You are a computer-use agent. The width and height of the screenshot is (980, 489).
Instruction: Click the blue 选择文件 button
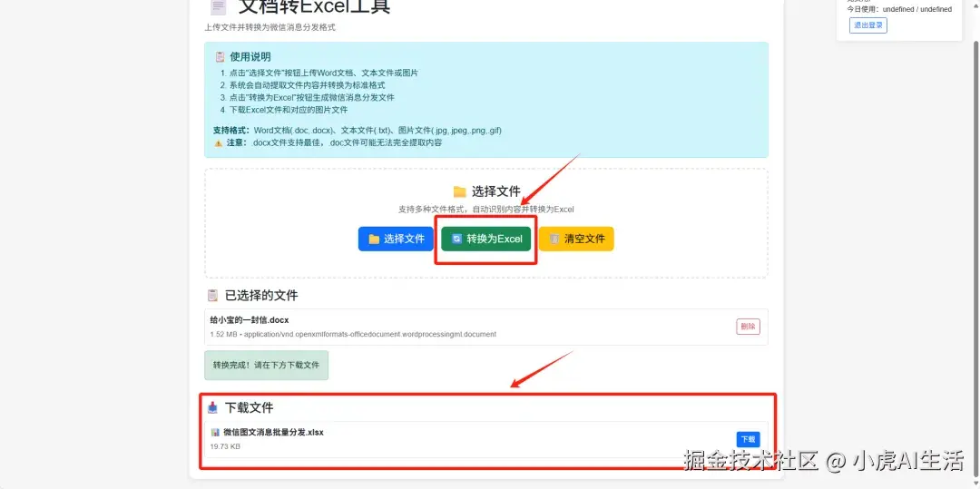(396, 239)
